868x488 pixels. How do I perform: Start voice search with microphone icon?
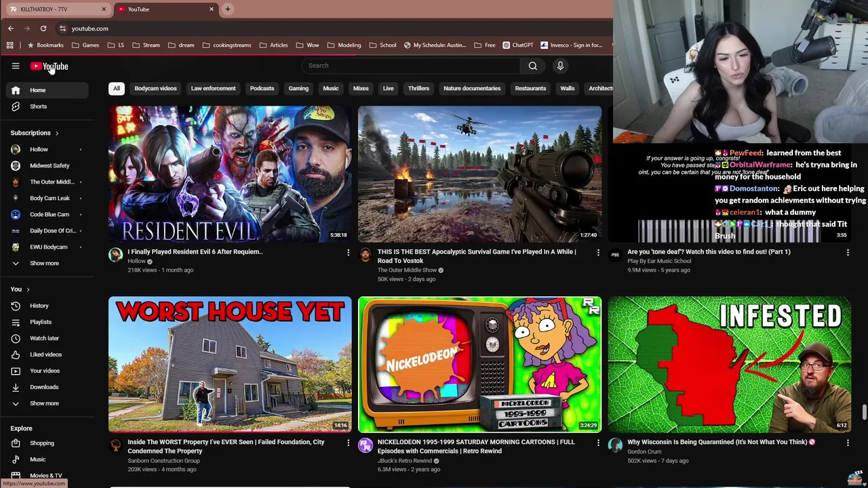[560, 66]
